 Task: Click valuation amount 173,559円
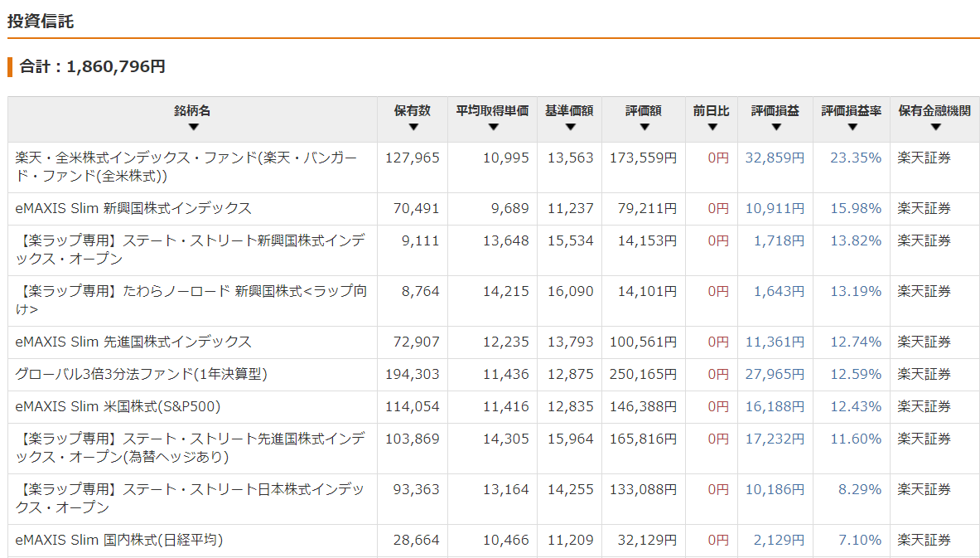(x=643, y=158)
